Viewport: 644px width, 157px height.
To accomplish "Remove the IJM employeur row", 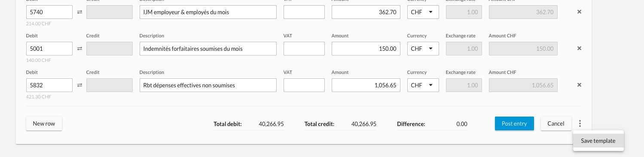I will click(579, 12).
